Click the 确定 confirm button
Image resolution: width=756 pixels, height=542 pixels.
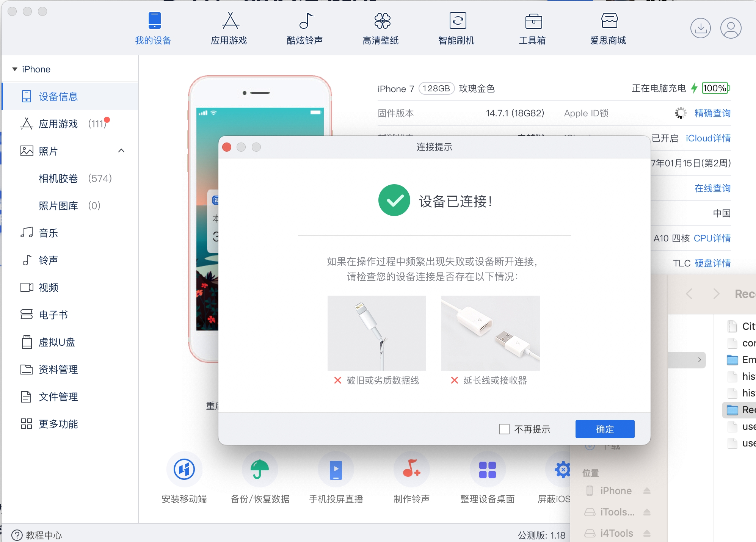[x=604, y=429]
